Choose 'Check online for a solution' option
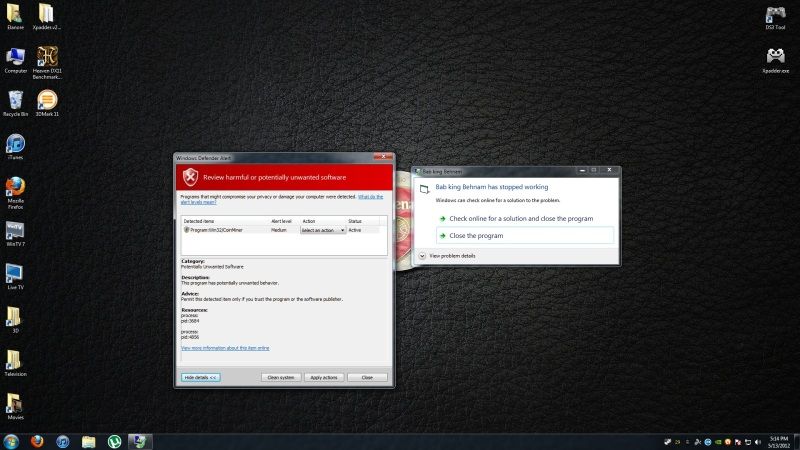 [x=520, y=218]
